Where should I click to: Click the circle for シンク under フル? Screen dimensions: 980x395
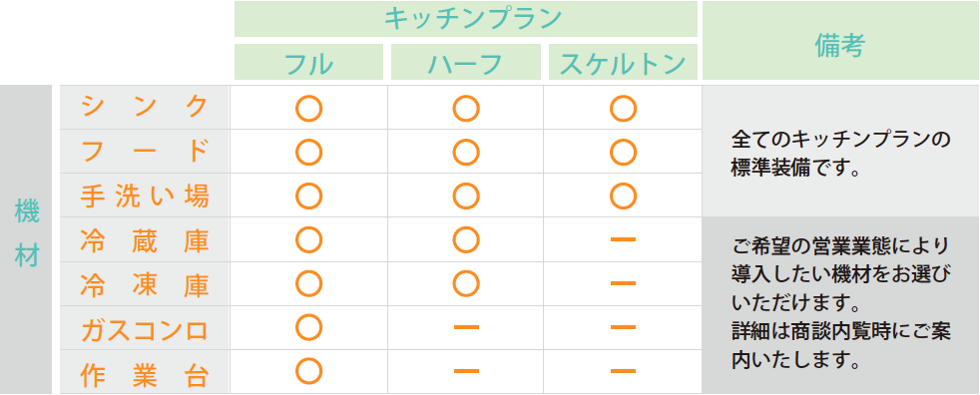point(308,108)
